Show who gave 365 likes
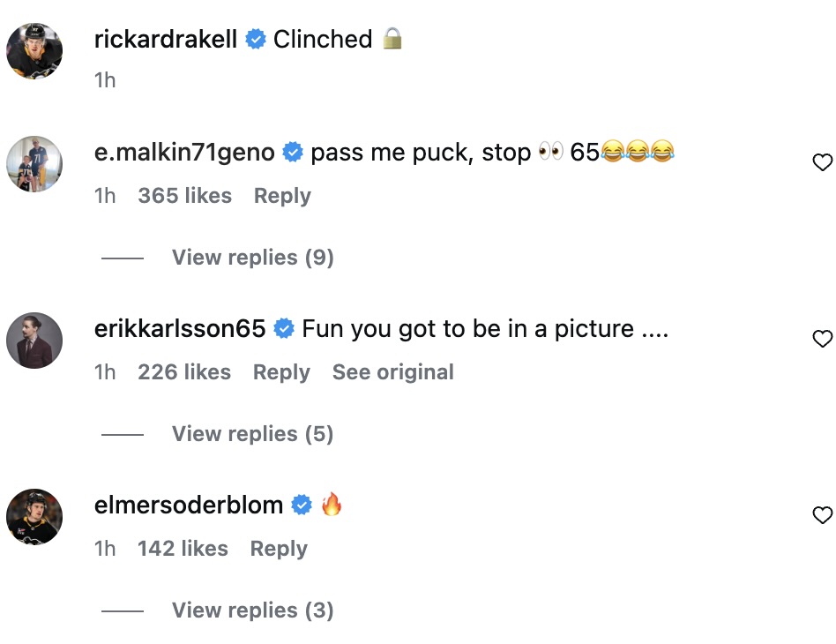Image resolution: width=836 pixels, height=644 pixels. tap(184, 196)
